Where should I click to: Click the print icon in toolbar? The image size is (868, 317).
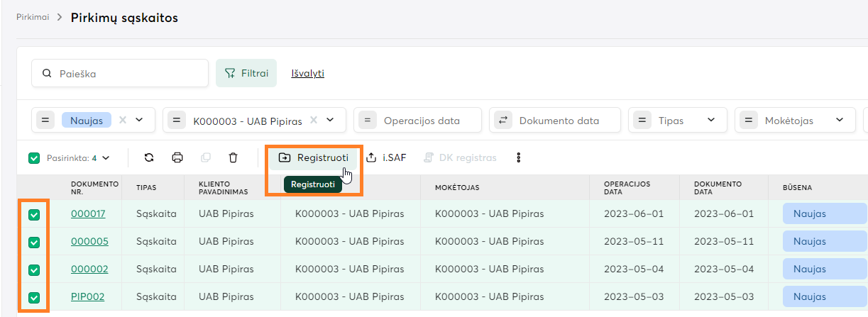tap(177, 157)
